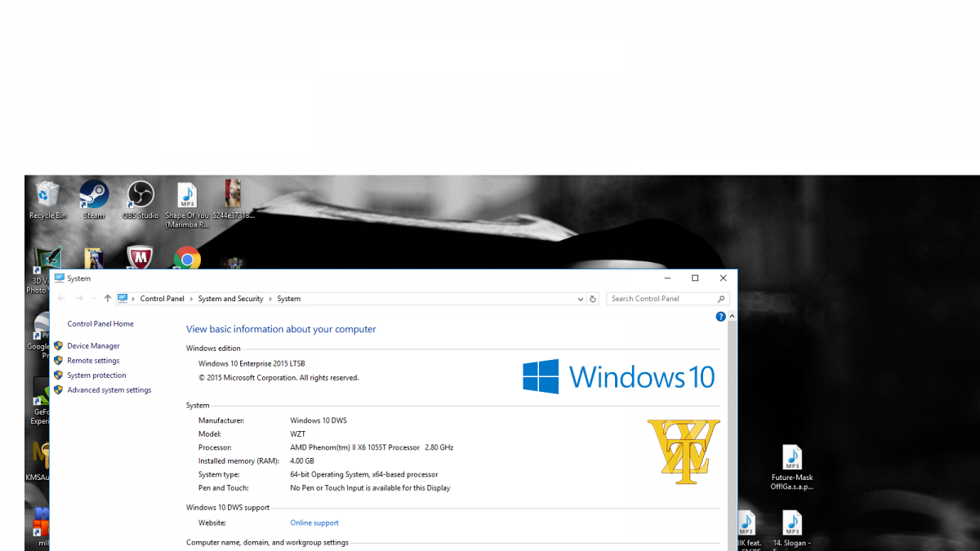
Task: Select the MP3 file labeled IIK feat.
Action: coord(747,530)
